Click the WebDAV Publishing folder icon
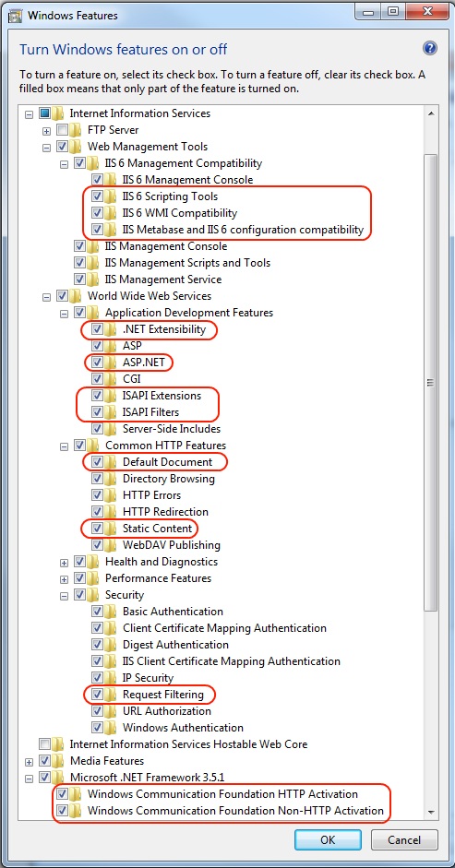The image size is (455, 868). (112, 545)
